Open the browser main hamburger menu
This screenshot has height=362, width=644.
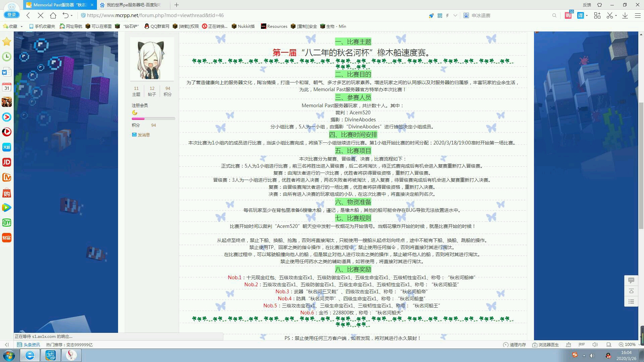click(638, 15)
